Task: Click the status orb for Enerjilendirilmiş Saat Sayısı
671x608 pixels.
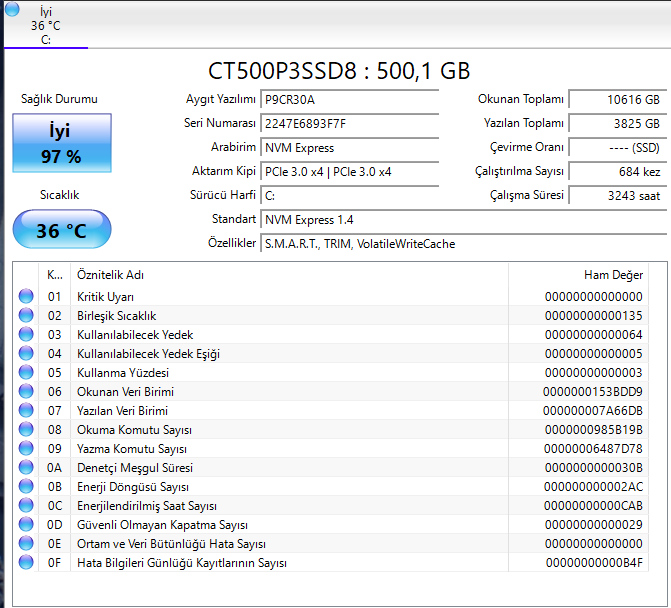Action: [26, 505]
